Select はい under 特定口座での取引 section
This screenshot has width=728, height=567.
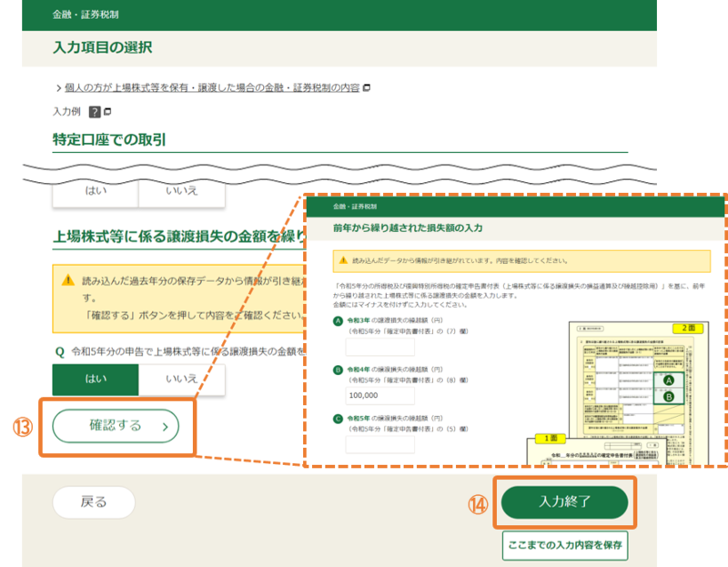(96, 191)
